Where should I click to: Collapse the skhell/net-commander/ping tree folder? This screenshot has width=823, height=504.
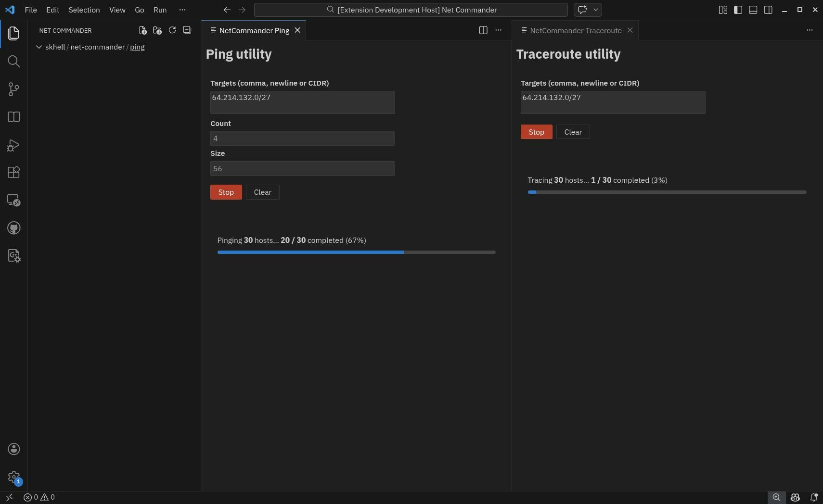tap(39, 47)
